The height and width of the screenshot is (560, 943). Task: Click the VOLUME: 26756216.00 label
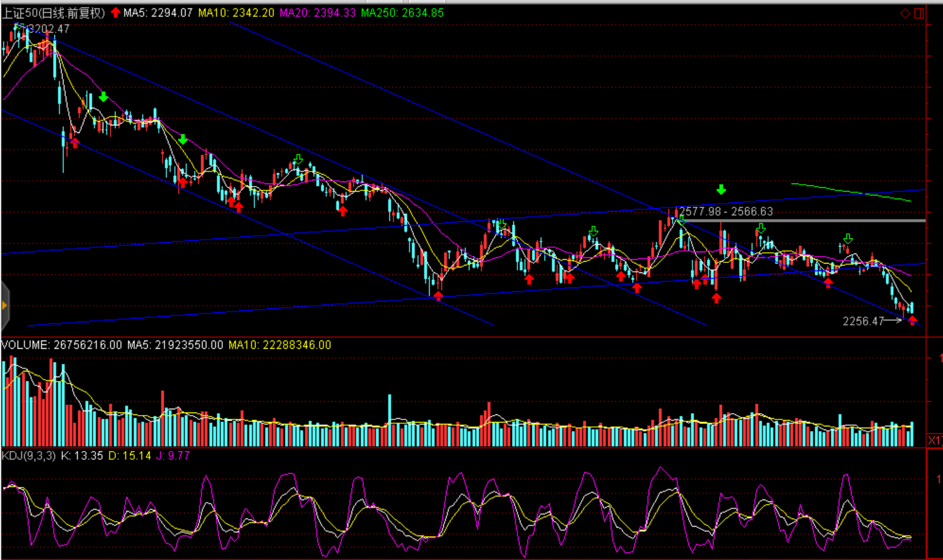tap(62, 345)
